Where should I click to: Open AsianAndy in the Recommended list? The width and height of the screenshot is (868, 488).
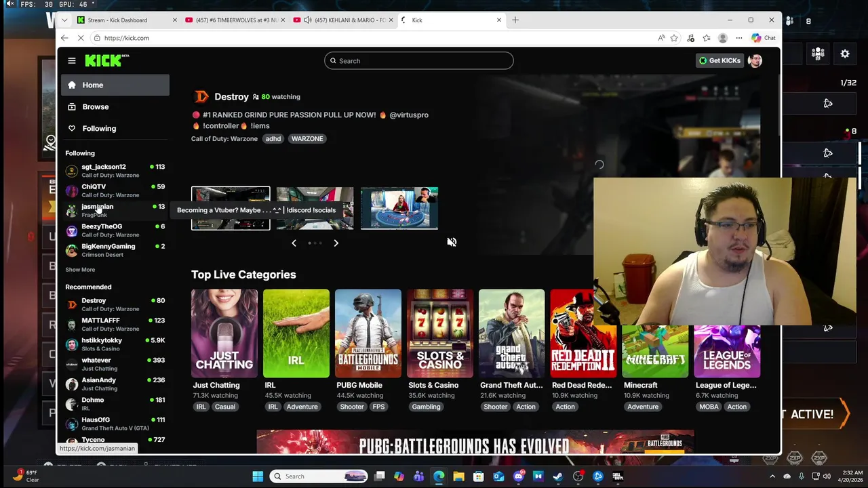coord(115,384)
